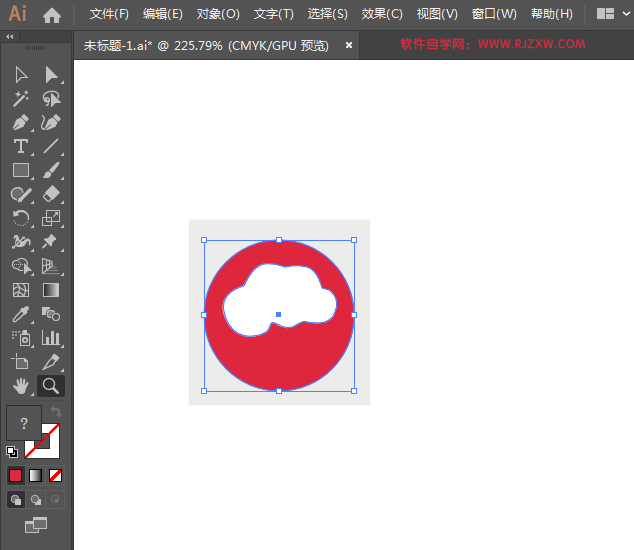Open the 文件(F) menu
The height and width of the screenshot is (550, 634).
click(x=109, y=14)
